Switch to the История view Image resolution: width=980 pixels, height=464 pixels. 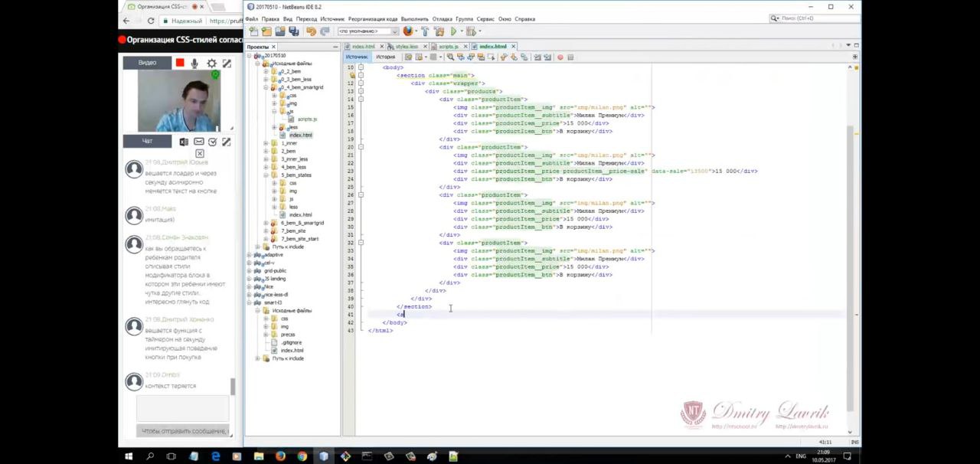385,57
